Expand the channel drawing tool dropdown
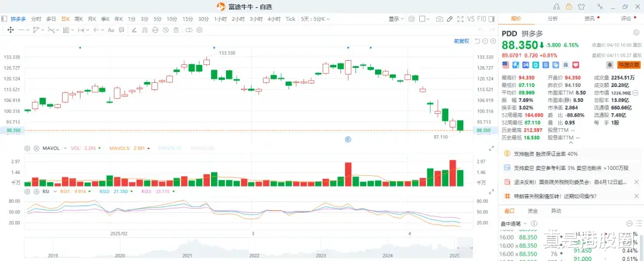Screen dimensions: 644x261 (x=42, y=30)
